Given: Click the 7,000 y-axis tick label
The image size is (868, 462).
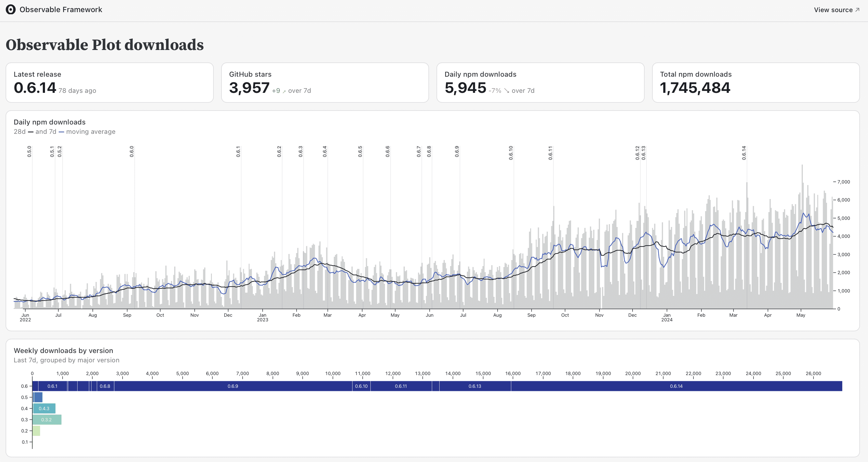Looking at the screenshot, I should [x=844, y=182].
